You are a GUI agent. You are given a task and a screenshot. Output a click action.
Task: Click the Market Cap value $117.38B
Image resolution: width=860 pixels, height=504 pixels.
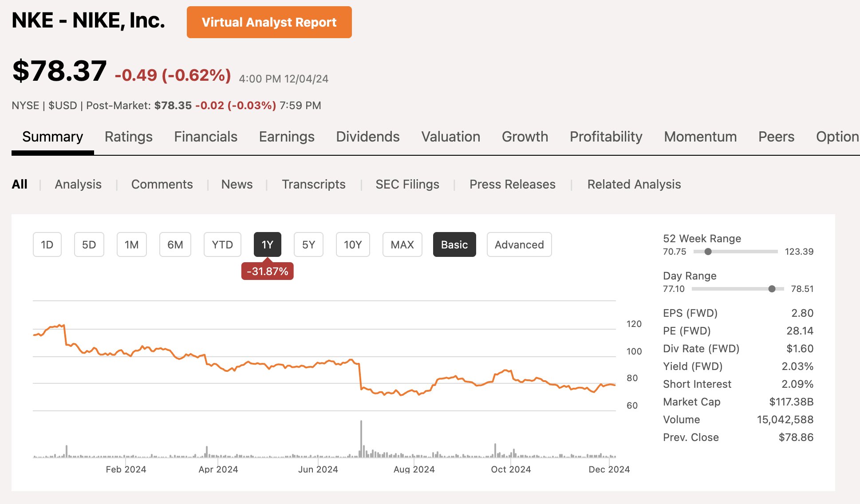click(x=791, y=402)
